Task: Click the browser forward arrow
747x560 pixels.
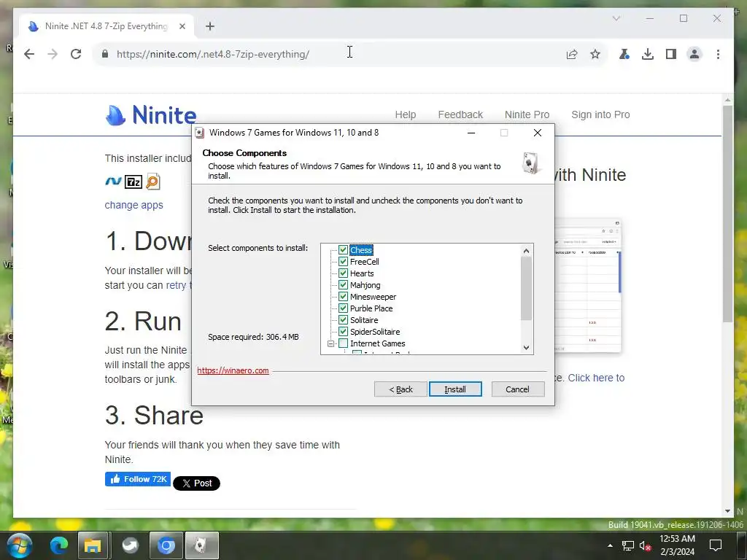Action: pyautogui.click(x=53, y=54)
